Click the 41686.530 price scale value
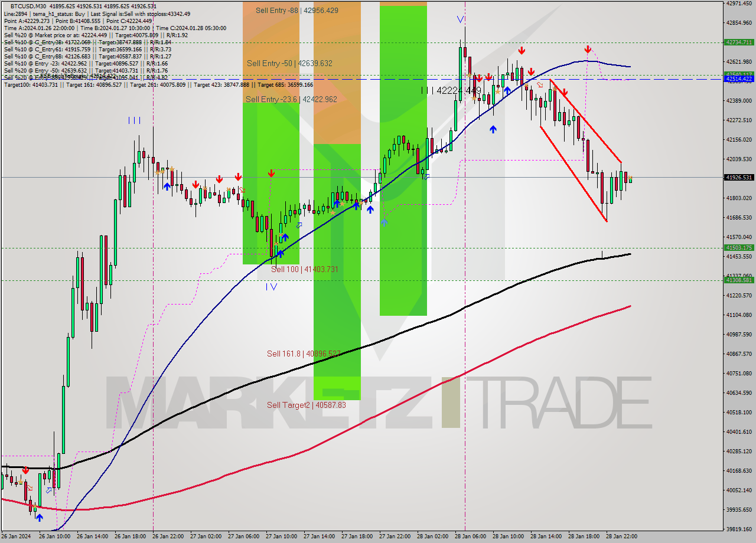 tap(739, 218)
